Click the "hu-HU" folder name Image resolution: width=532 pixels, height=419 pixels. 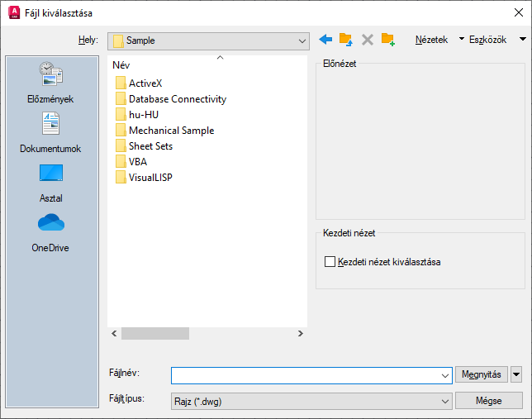144,114
